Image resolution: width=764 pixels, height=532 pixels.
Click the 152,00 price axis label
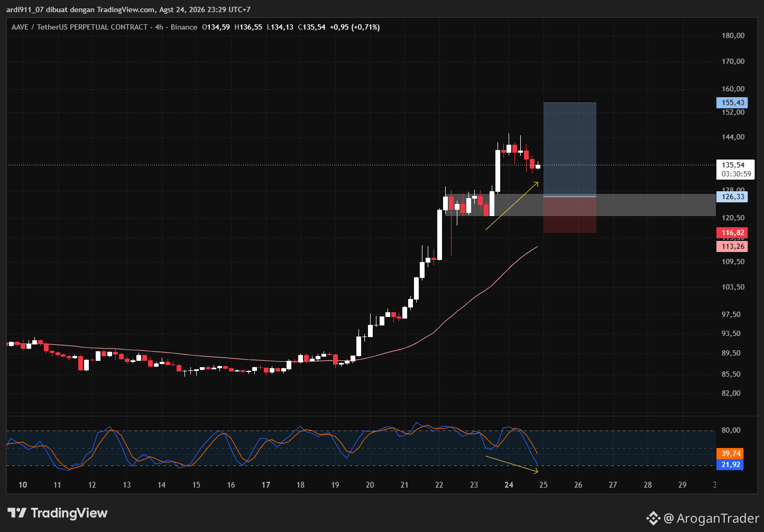733,113
